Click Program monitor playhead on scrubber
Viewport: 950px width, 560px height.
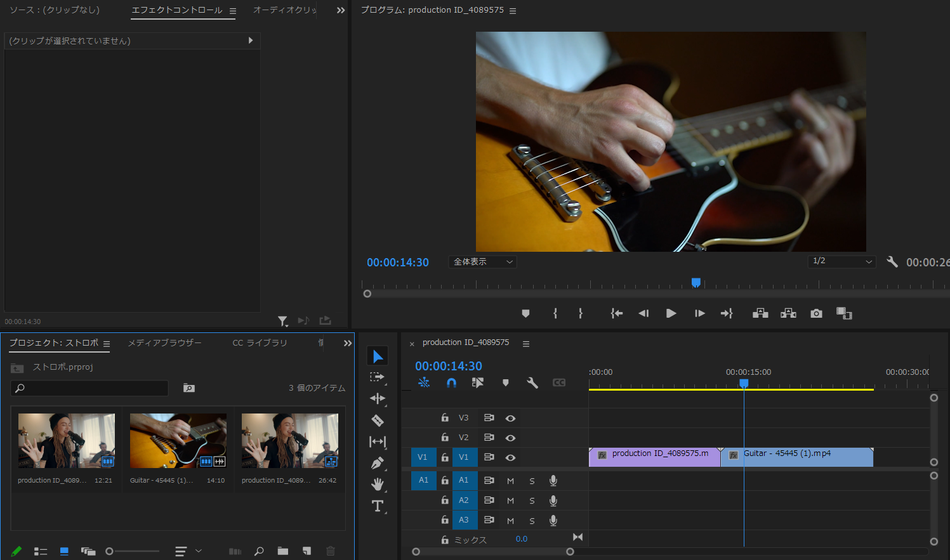point(696,282)
